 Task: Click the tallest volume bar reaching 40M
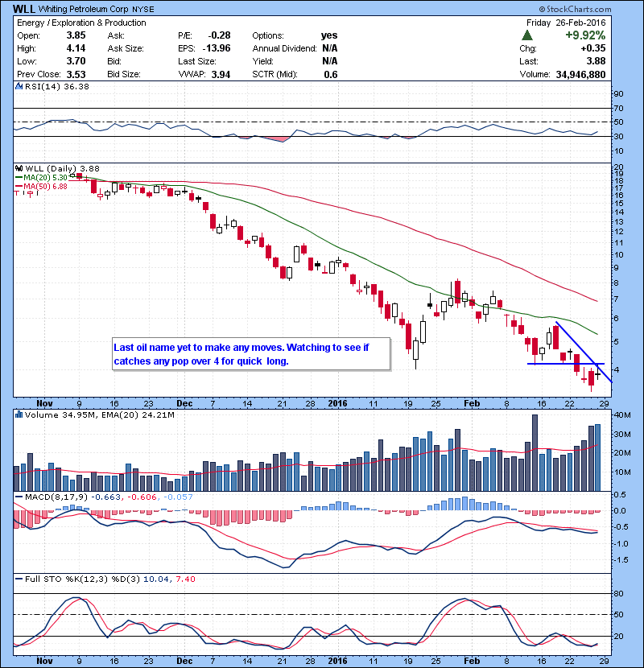(535, 453)
